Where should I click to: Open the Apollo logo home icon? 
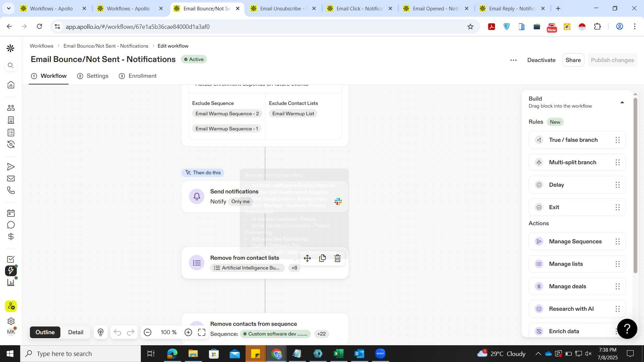click(11, 49)
